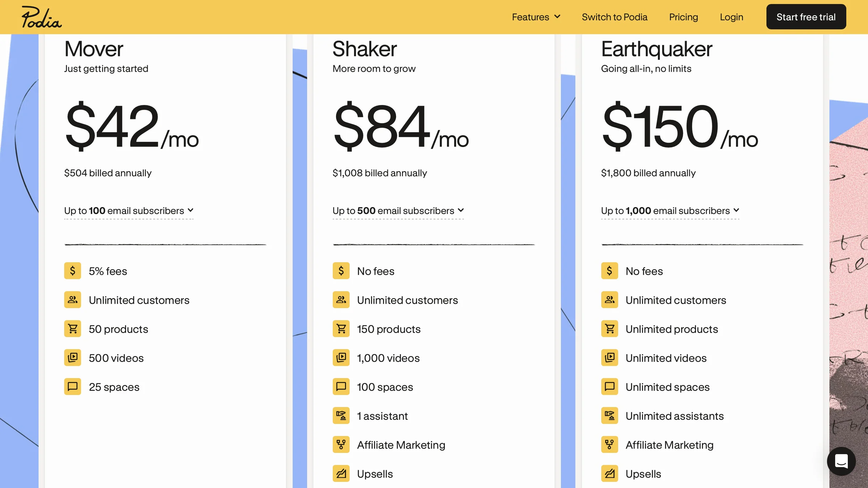Click the Podia logo
This screenshot has height=488, width=868.
pos(41,17)
